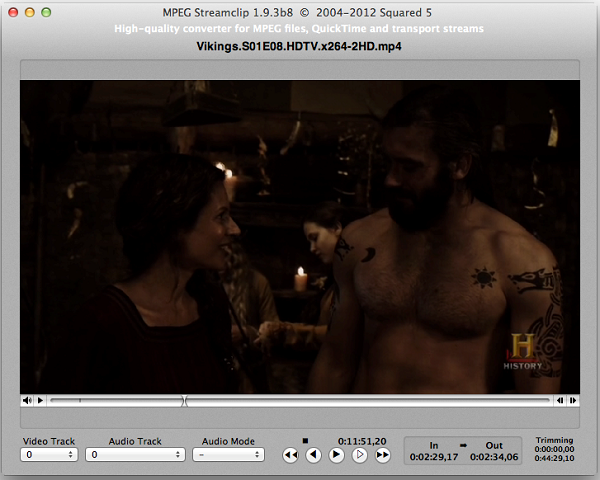Screen dimensions: 600x480
Task: Open the Video Track dropdown
Action: (x=49, y=455)
